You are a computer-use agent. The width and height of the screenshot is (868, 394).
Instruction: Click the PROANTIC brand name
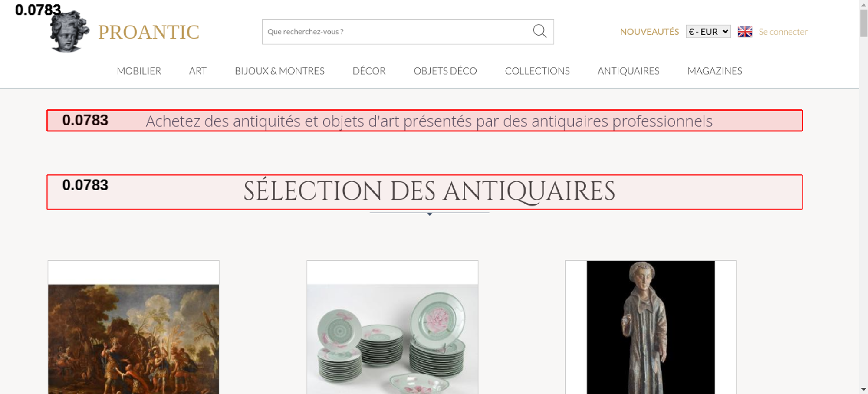pos(148,32)
